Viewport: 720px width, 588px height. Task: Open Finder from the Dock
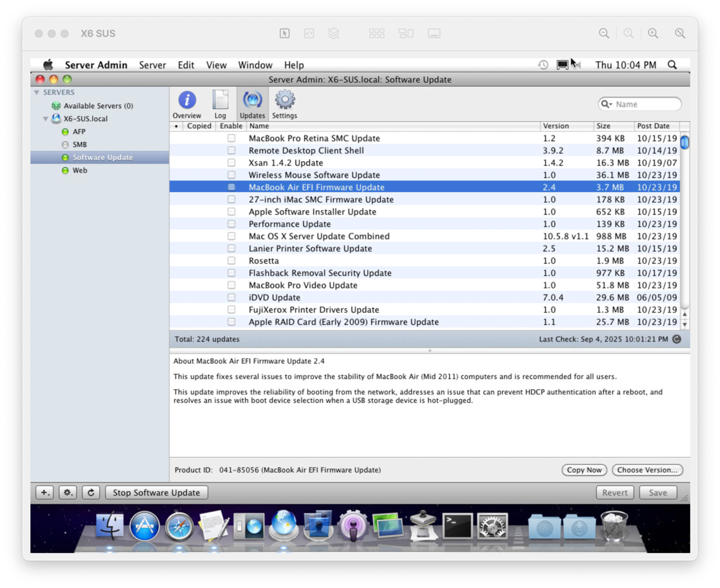tap(110, 526)
